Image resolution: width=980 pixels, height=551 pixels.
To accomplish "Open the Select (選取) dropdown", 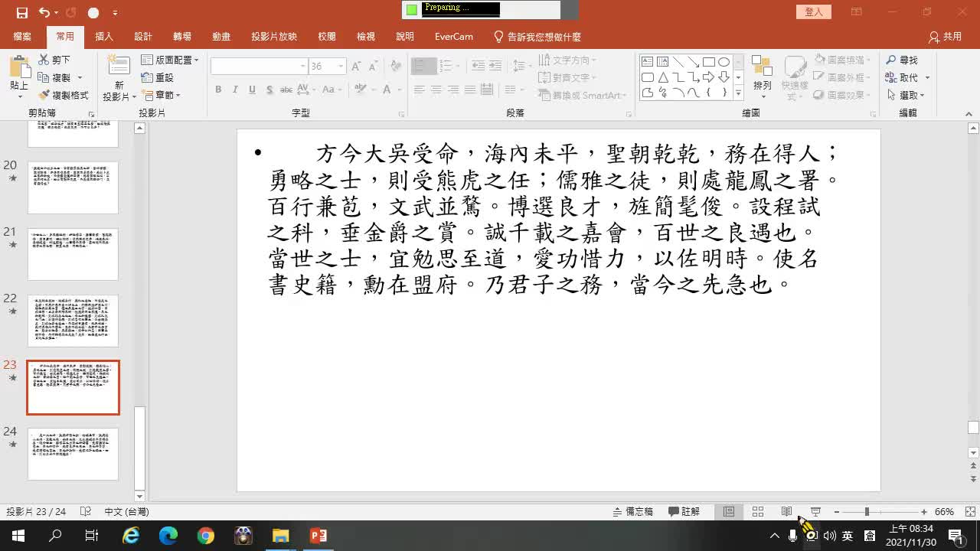I will coord(906,95).
